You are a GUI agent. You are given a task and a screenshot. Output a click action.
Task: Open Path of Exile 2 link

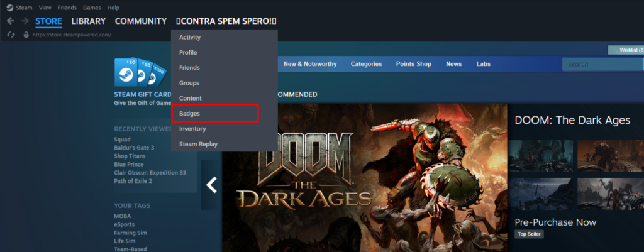click(x=133, y=181)
